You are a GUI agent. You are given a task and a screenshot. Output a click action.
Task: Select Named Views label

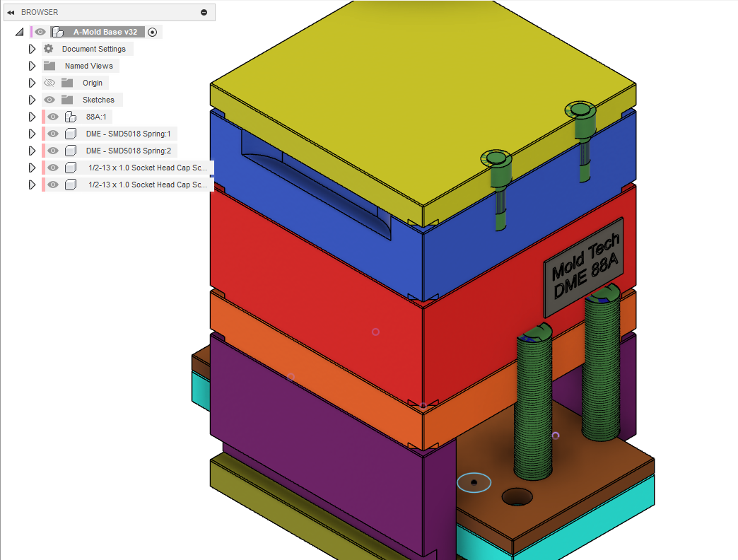[x=88, y=66]
